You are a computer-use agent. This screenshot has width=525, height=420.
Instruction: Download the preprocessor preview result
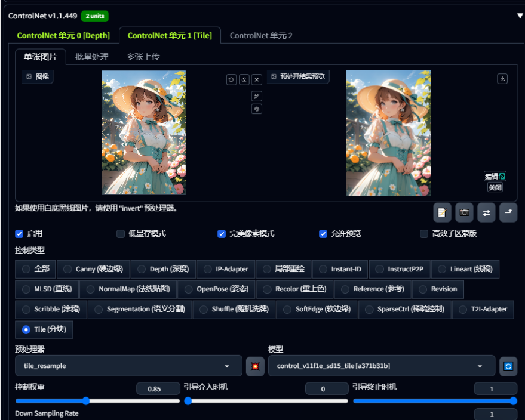pos(502,79)
